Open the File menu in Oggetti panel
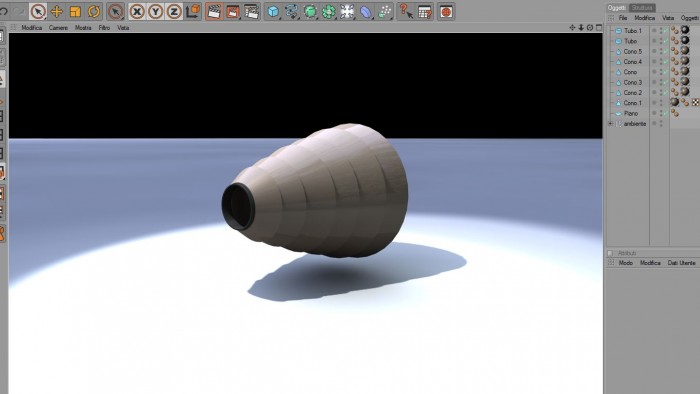Viewport: 700px width, 394px height. click(623, 18)
